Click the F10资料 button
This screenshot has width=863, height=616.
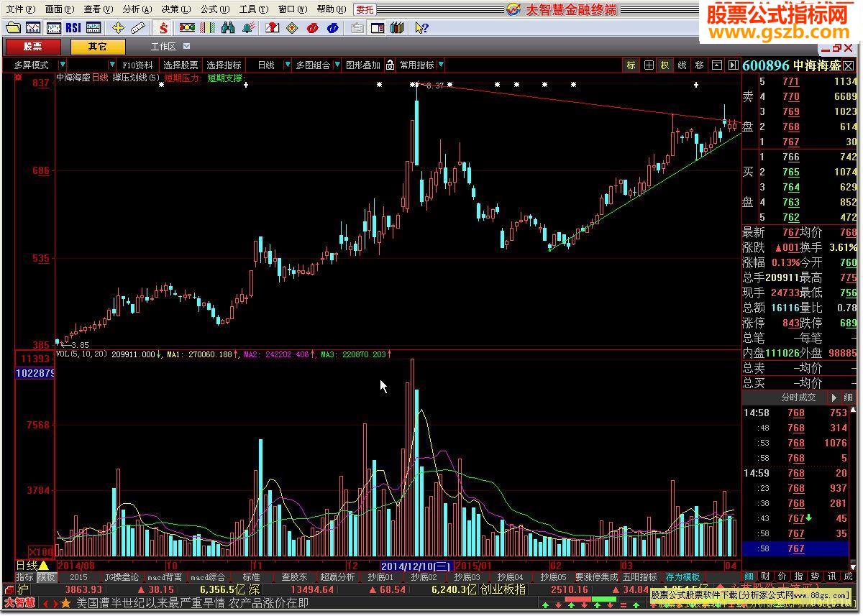138,65
